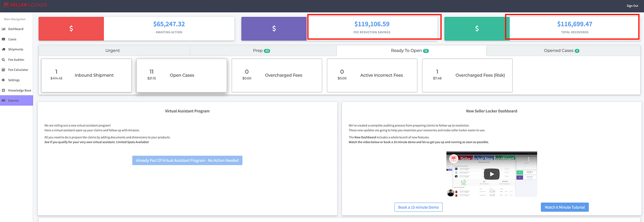644x222 pixels.
Task: Open the Open Cases card
Action: [182, 75]
